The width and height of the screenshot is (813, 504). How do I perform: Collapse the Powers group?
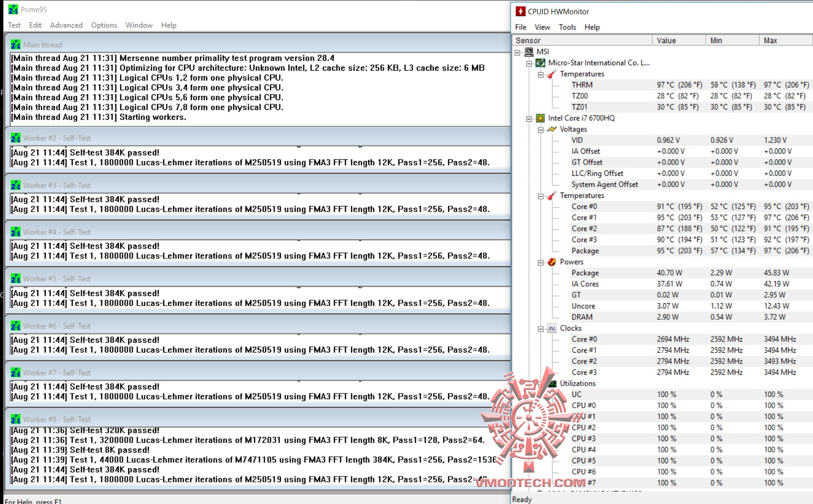click(x=540, y=262)
